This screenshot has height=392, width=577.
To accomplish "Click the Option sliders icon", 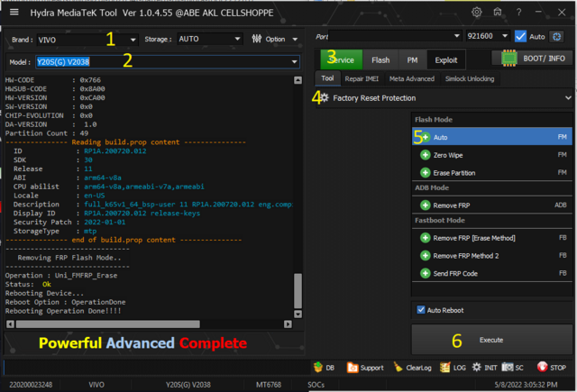I will [256, 39].
